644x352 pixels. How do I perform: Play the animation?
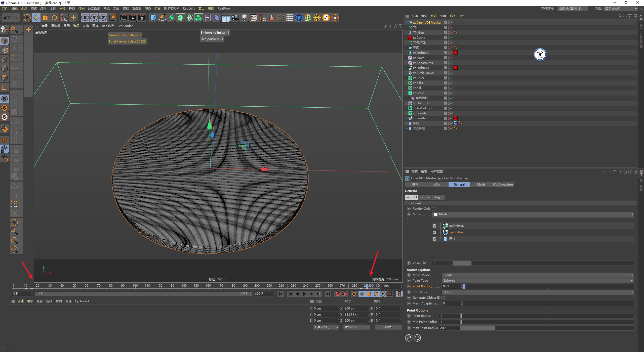pyautogui.click(x=304, y=293)
